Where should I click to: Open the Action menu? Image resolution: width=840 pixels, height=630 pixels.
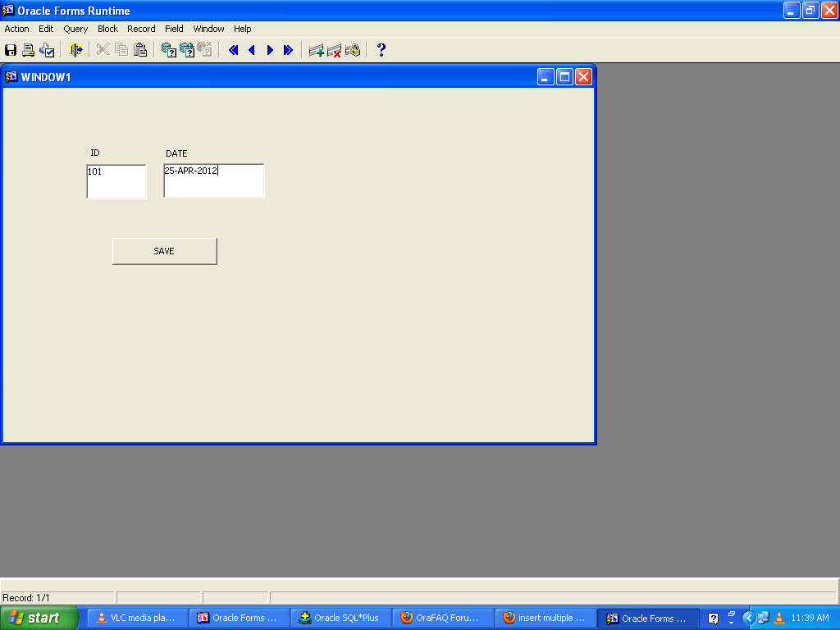pos(16,29)
